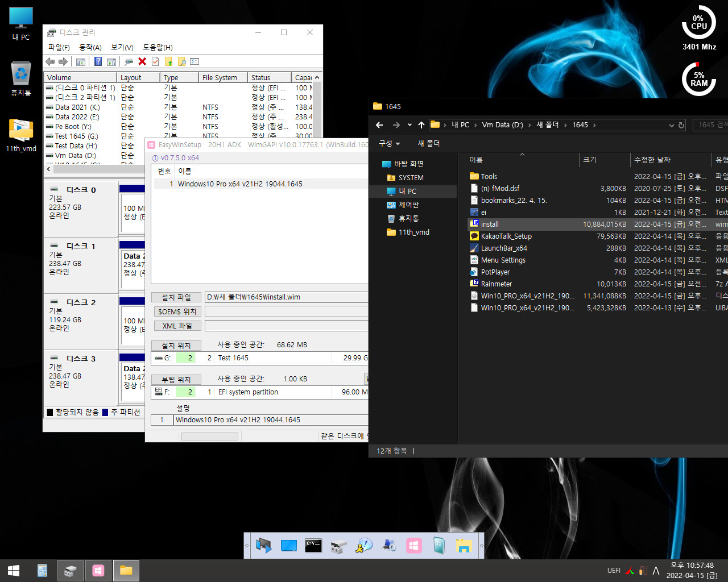Click the Back arrow in Disk Management toolbar
The width and height of the screenshot is (728, 582).
coord(50,61)
